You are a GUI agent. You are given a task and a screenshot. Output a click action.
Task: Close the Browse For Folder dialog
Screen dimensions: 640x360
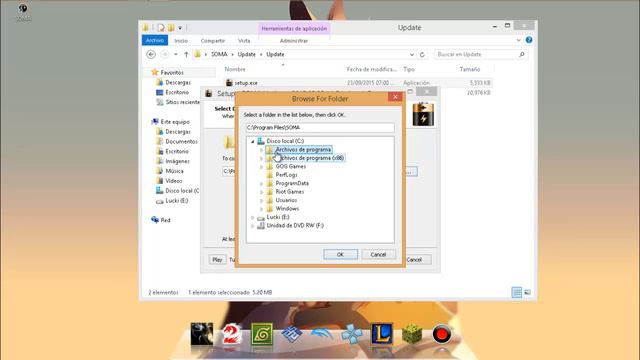tap(395, 97)
